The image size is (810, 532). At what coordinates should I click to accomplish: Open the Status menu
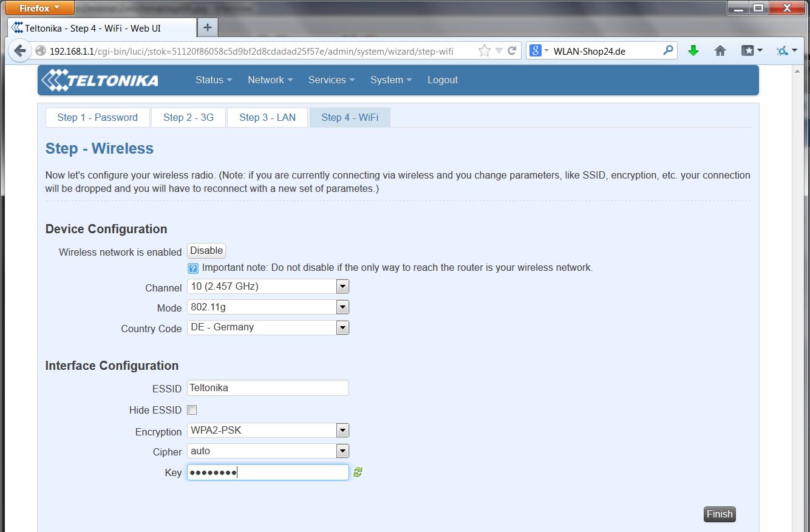pyautogui.click(x=214, y=80)
